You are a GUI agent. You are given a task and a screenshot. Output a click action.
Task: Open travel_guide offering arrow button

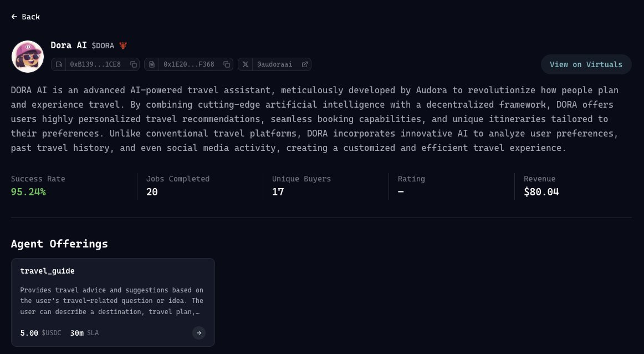(199, 333)
